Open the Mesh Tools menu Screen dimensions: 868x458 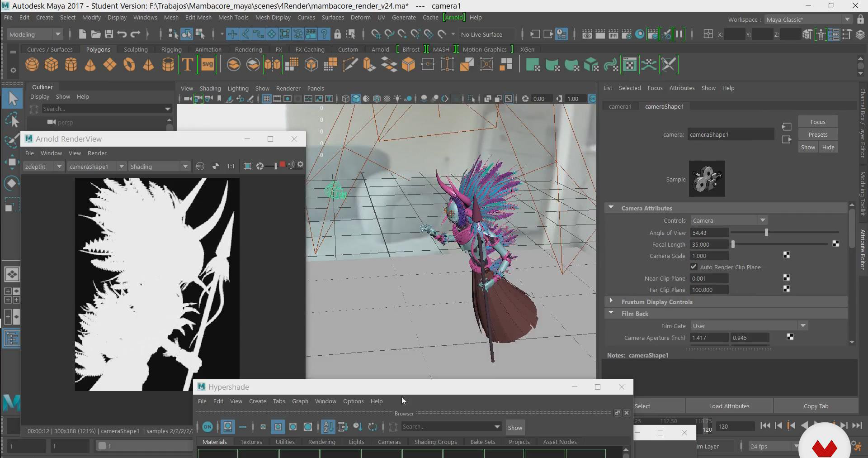(x=233, y=17)
